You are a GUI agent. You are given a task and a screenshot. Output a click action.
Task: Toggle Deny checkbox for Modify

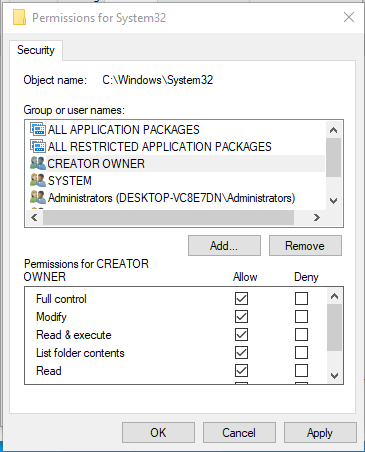[x=301, y=316]
